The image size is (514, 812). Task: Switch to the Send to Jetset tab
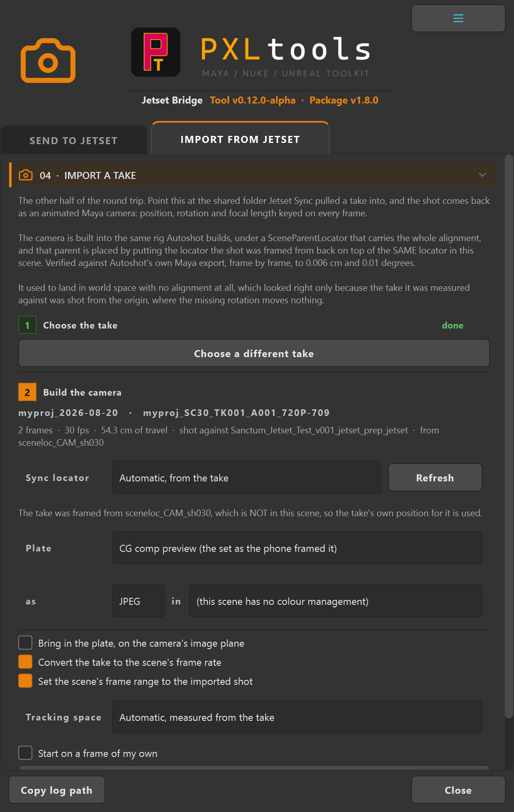(73, 140)
